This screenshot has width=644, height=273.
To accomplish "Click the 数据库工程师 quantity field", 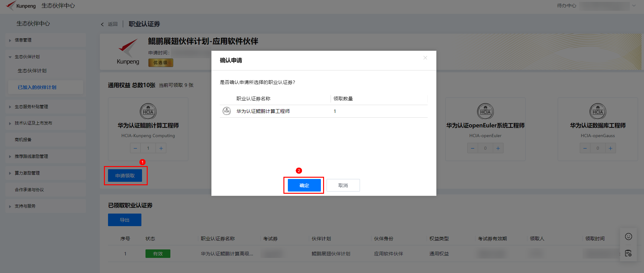I will click(x=598, y=148).
